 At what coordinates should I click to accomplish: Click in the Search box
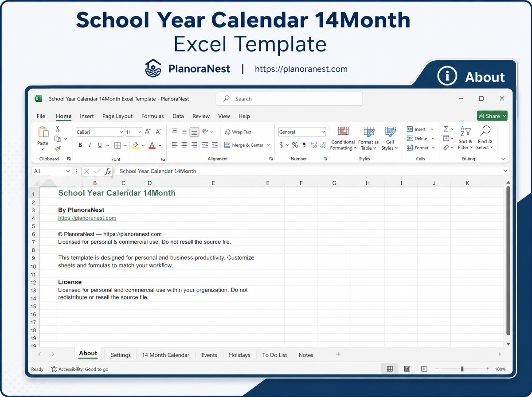click(289, 99)
